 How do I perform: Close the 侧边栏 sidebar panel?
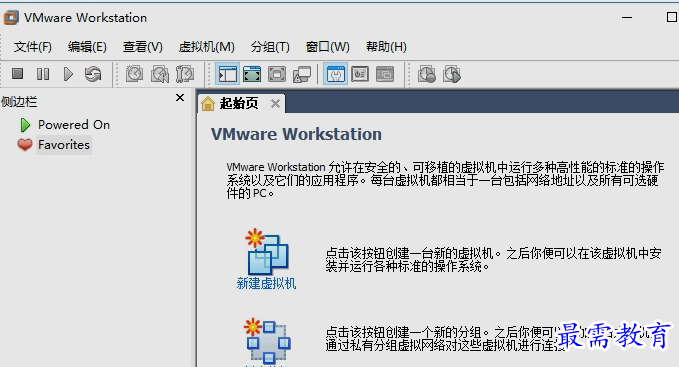pos(180,98)
